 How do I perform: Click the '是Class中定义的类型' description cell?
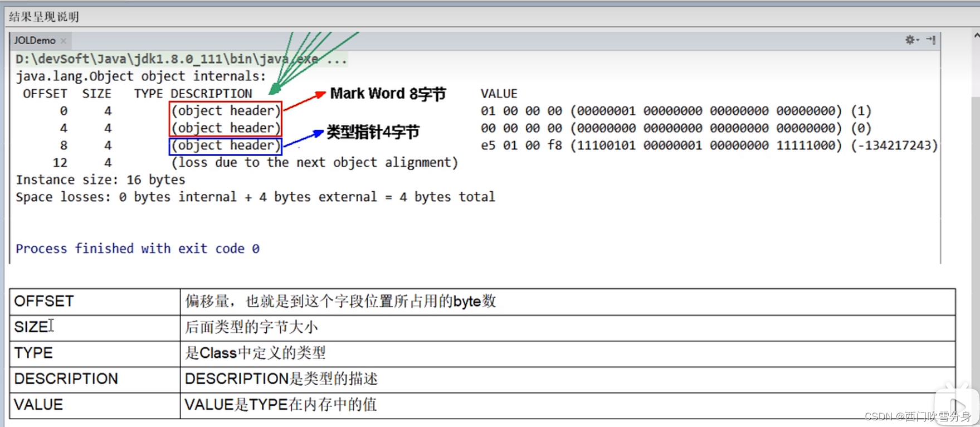[568, 353]
